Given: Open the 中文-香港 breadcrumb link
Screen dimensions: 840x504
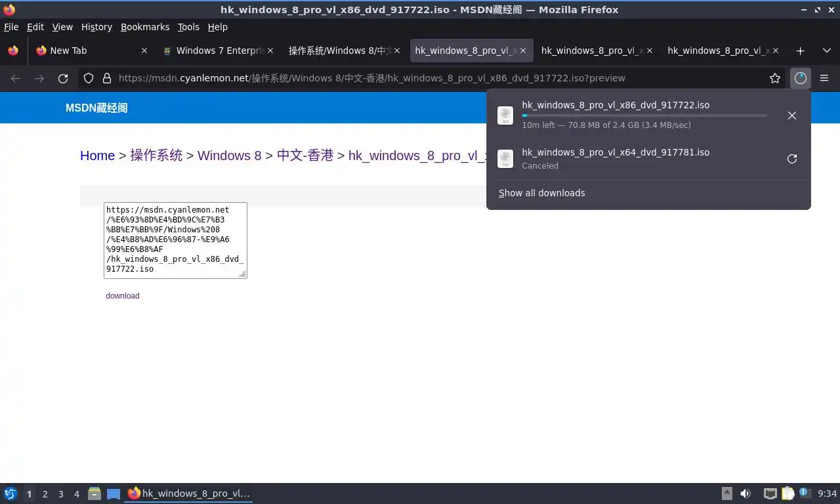Looking at the screenshot, I should coord(305,156).
